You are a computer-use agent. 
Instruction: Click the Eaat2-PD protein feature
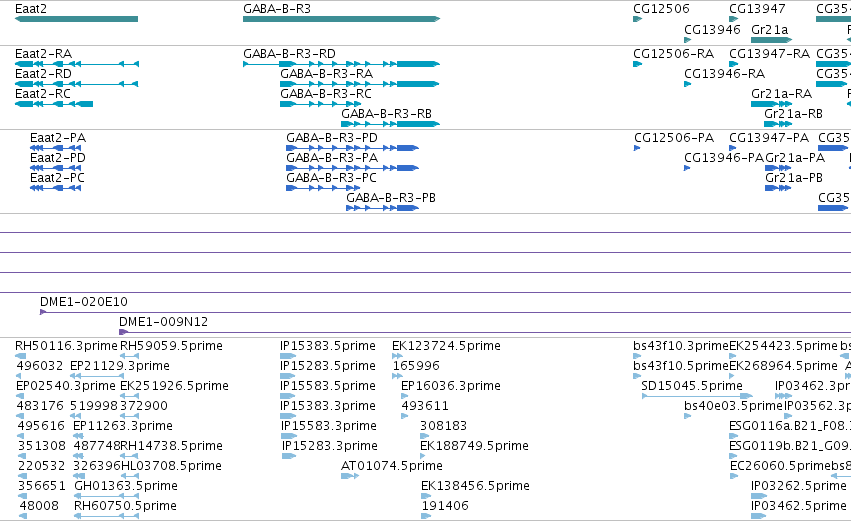point(55,168)
